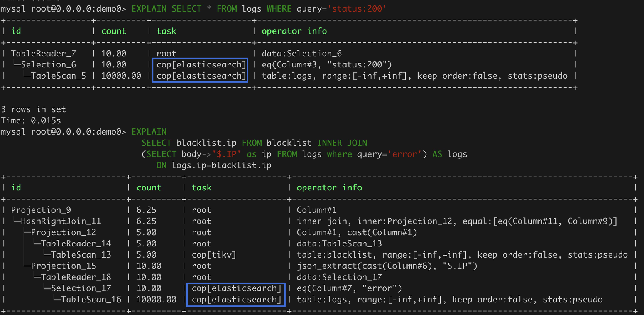Click data:Selection_6 operator info
This screenshot has width=644, height=315.
302,54
